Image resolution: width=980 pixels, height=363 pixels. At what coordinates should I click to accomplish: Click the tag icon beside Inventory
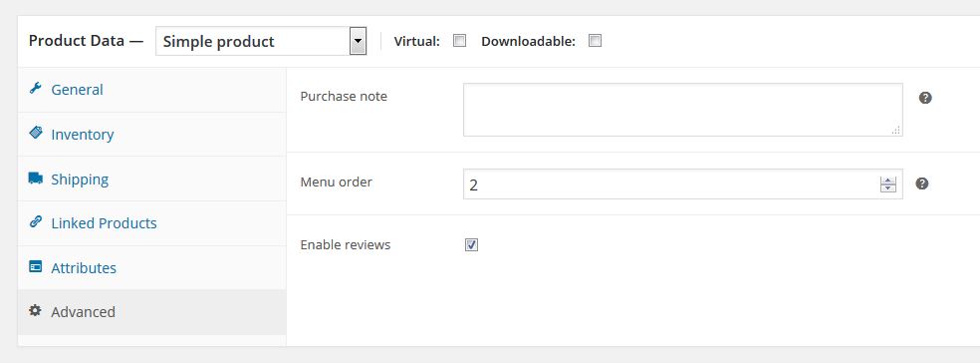[36, 133]
